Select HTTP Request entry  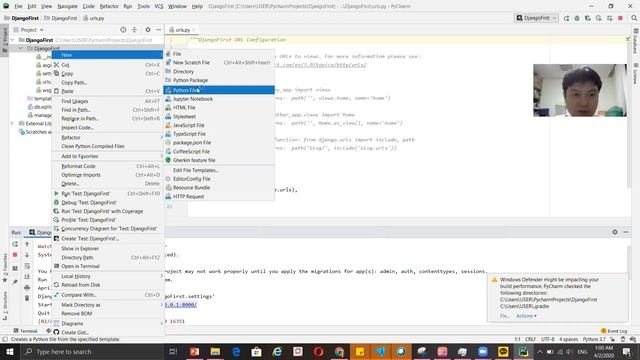pos(219,196)
